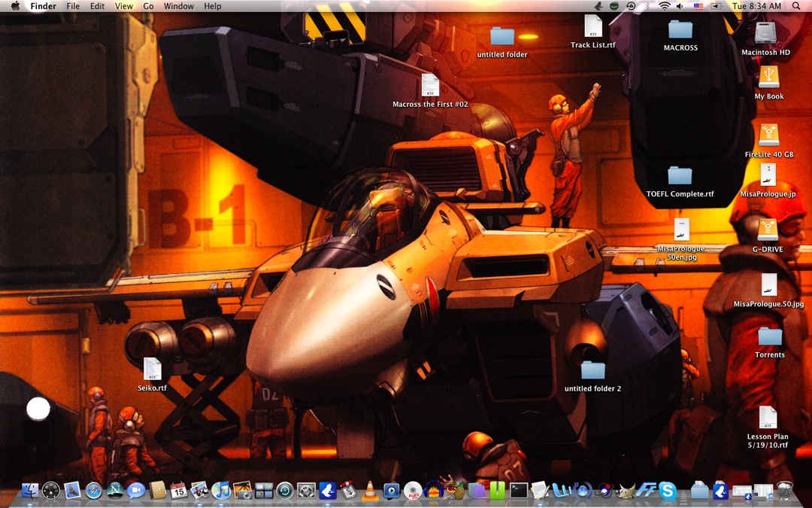Launch TextEdit from the Dock
The width and height of the screenshot is (812, 508).
click(x=540, y=490)
